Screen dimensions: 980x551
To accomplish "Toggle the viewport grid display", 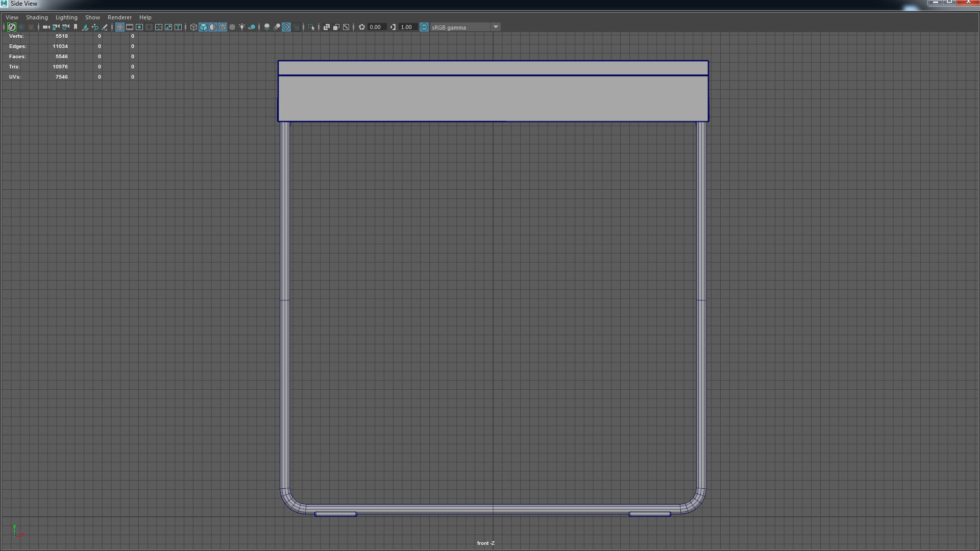I will tap(120, 27).
